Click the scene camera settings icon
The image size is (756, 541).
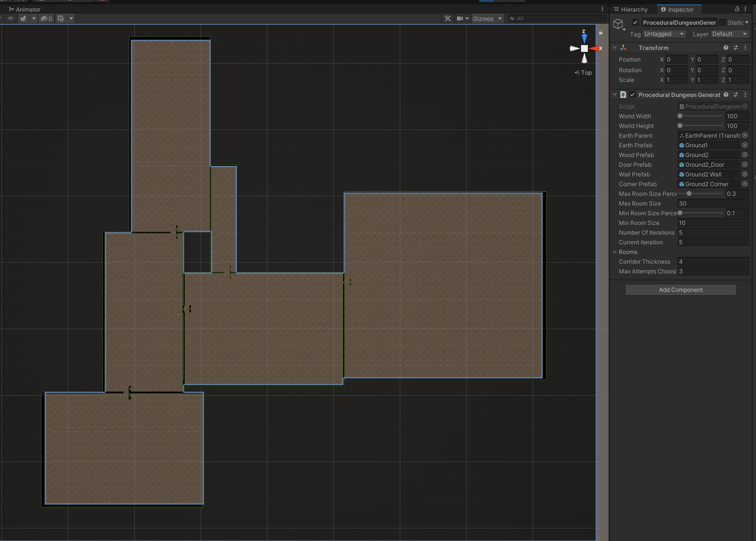[x=459, y=18]
